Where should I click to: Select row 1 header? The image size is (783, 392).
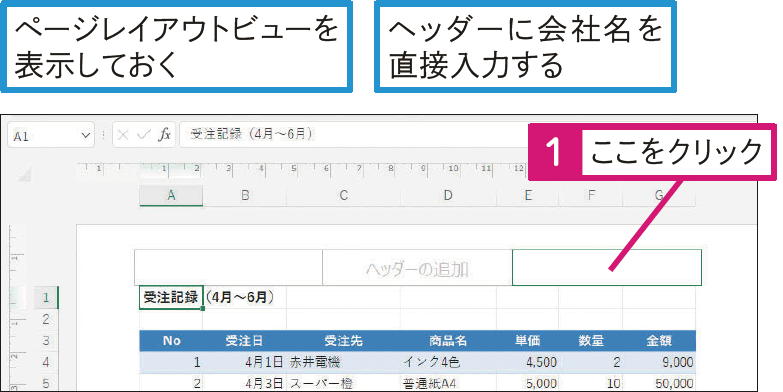[46, 298]
